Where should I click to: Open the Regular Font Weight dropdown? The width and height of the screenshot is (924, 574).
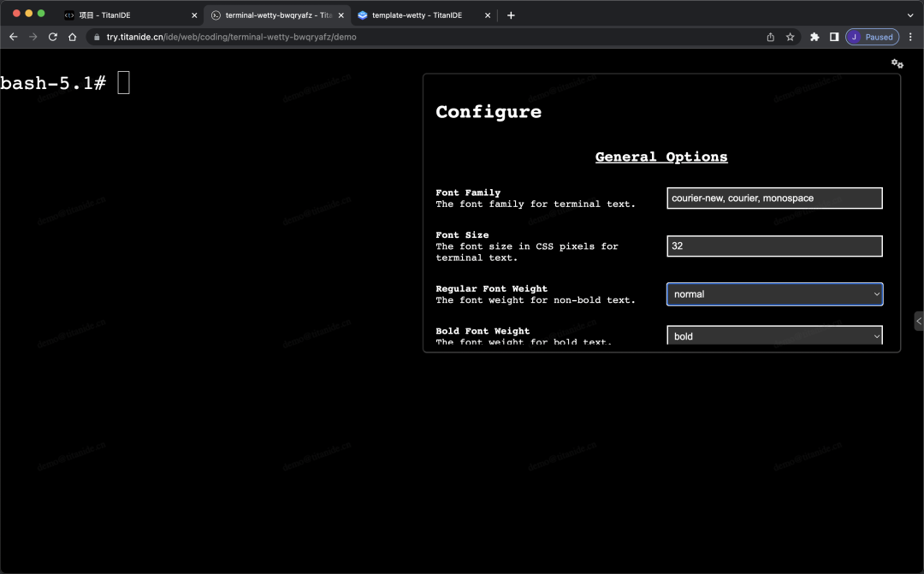pyautogui.click(x=774, y=294)
